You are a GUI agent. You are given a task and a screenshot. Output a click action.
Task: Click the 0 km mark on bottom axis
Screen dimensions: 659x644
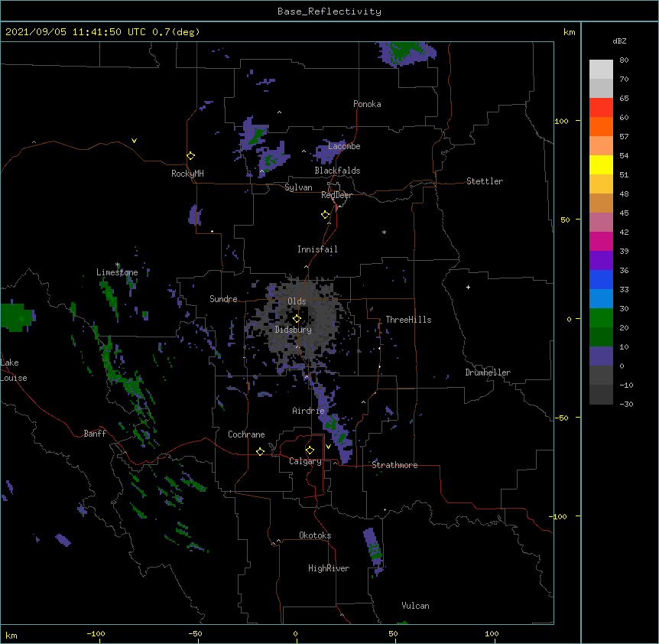point(295,633)
